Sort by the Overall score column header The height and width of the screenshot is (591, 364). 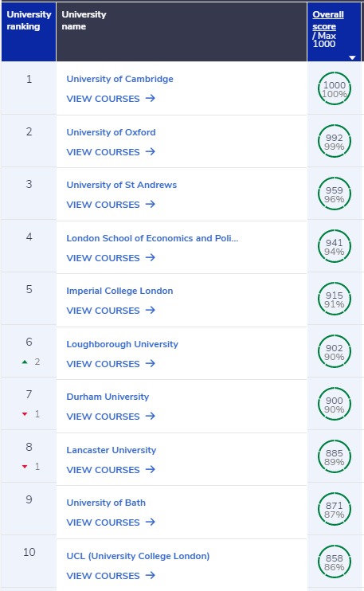328,21
